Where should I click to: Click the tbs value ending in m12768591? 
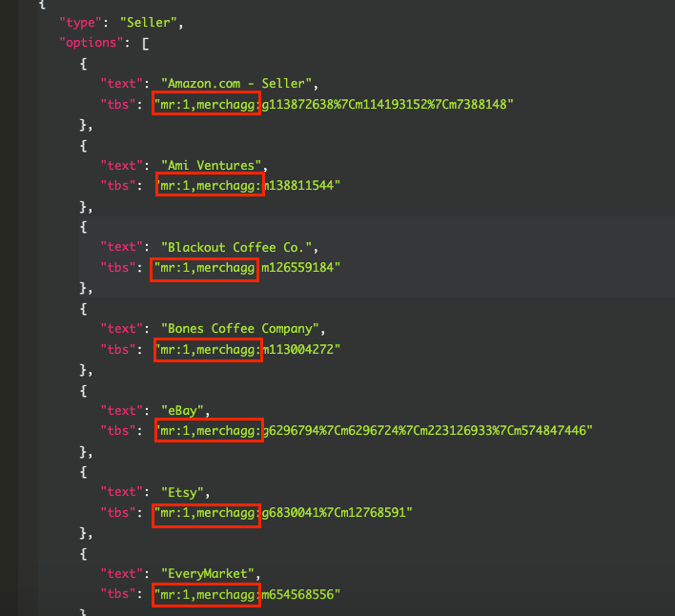283,512
